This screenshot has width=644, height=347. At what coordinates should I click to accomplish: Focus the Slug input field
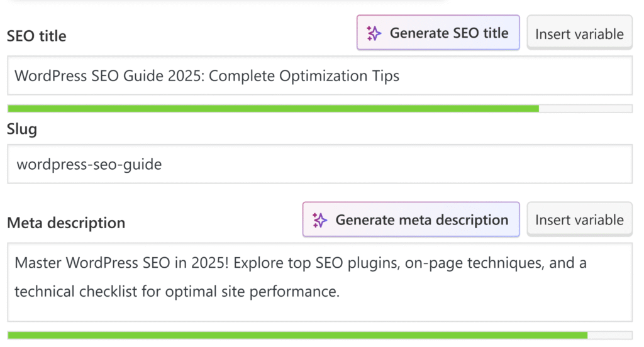[319, 164]
